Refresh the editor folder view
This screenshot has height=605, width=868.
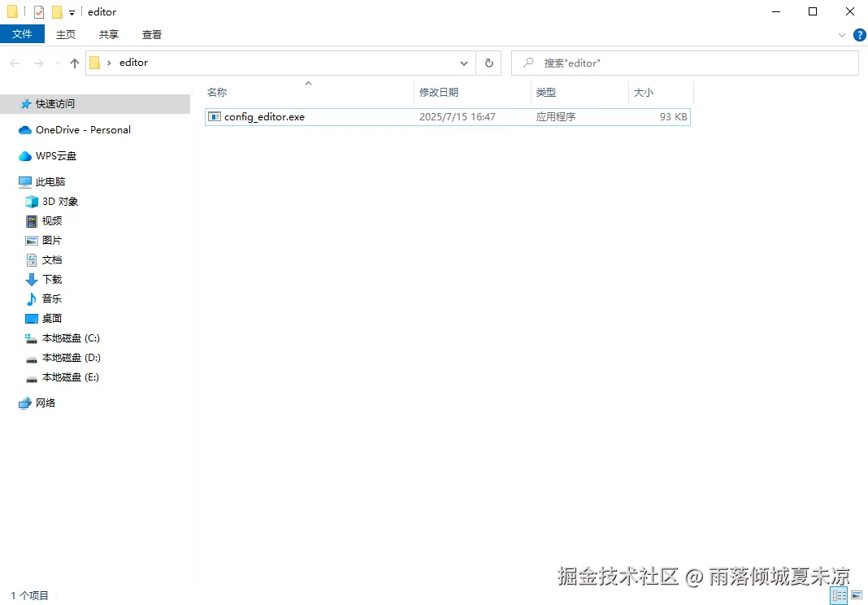[488, 63]
